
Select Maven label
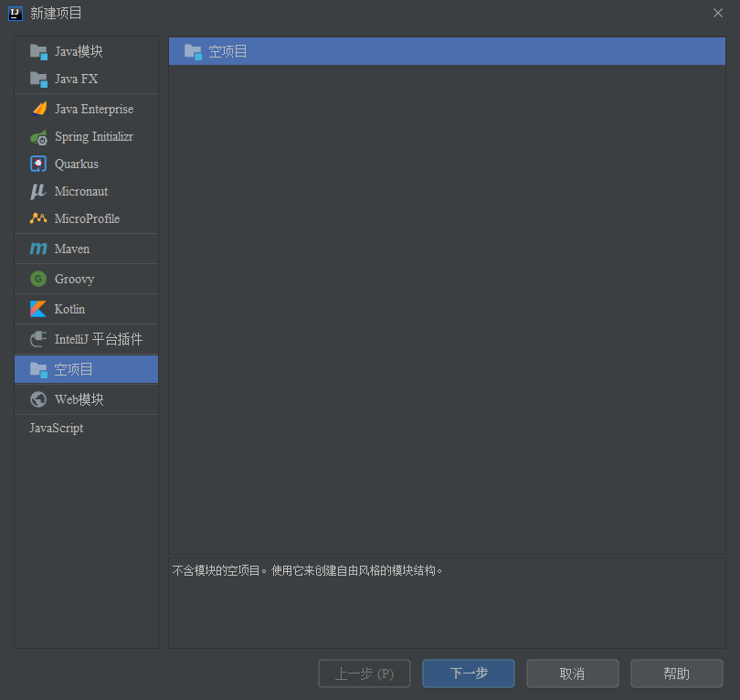point(72,249)
